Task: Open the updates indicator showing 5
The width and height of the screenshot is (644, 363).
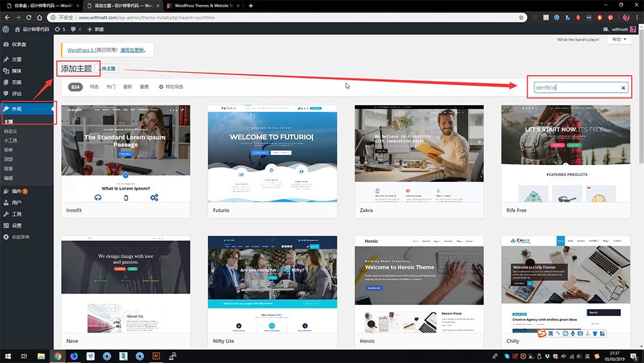Action: pos(60,29)
